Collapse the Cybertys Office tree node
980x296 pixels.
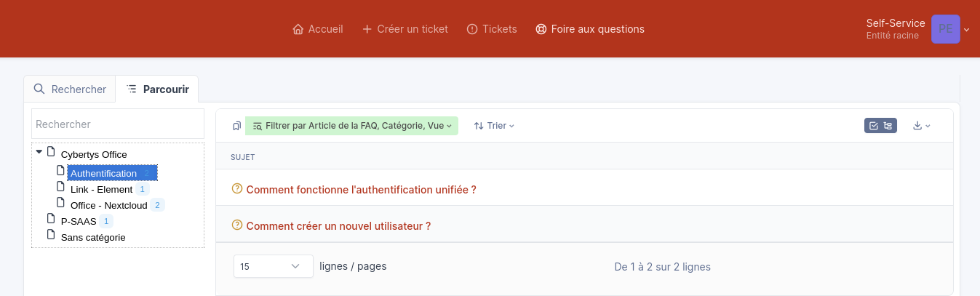tap(39, 151)
